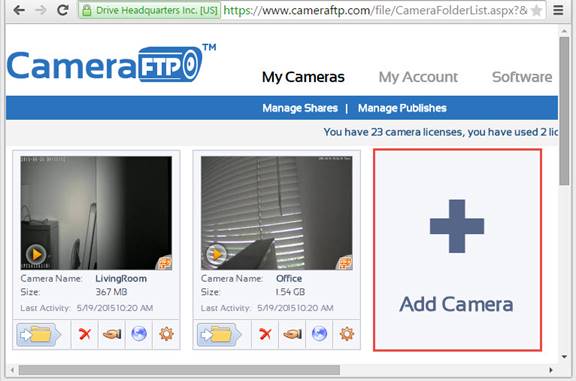The height and width of the screenshot is (381, 576).
Task: Delete the Office camera with red X
Action: pyautogui.click(x=265, y=334)
